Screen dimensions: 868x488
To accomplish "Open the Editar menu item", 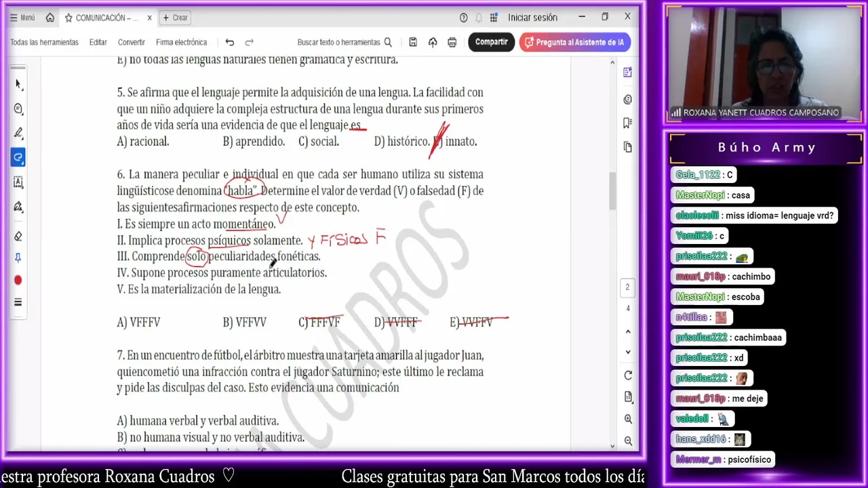I will click(98, 42).
